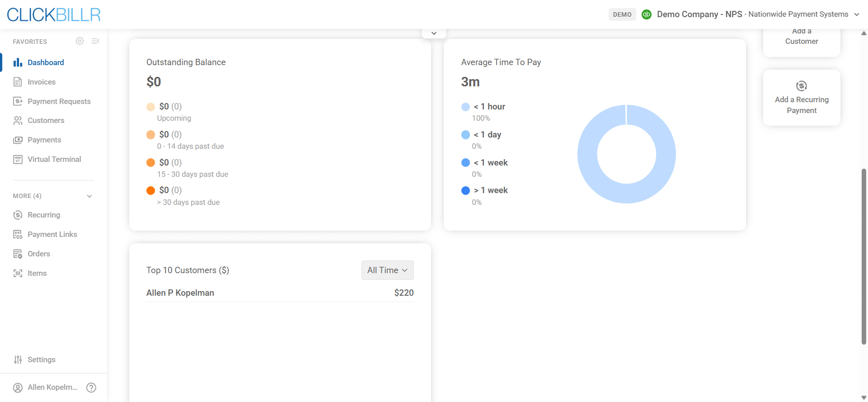Click the < 1 hour legend swatch
Viewport: 868px width, 402px height.
tap(466, 107)
